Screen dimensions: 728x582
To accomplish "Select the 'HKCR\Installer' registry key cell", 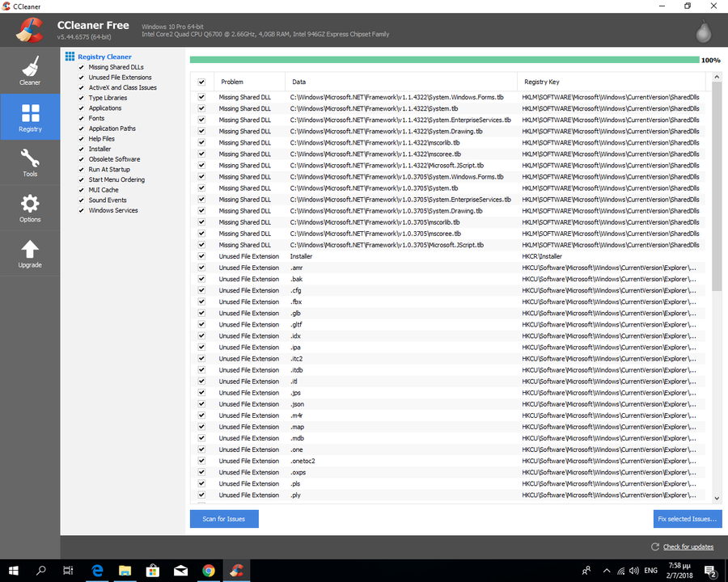I will (x=542, y=256).
